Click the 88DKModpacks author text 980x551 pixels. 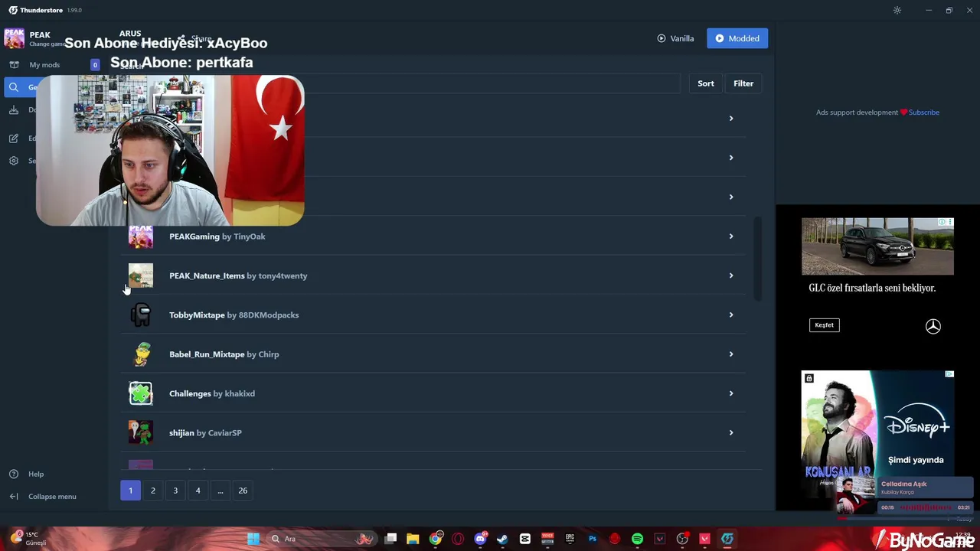click(x=269, y=315)
